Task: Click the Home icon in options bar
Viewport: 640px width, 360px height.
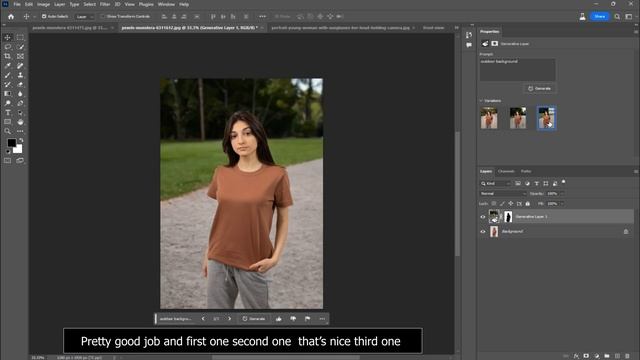Action: pyautogui.click(x=11, y=17)
